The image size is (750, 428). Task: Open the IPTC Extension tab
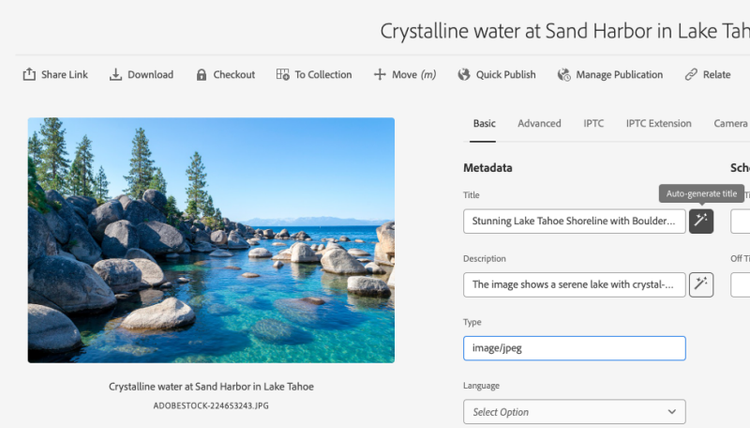pyautogui.click(x=658, y=124)
